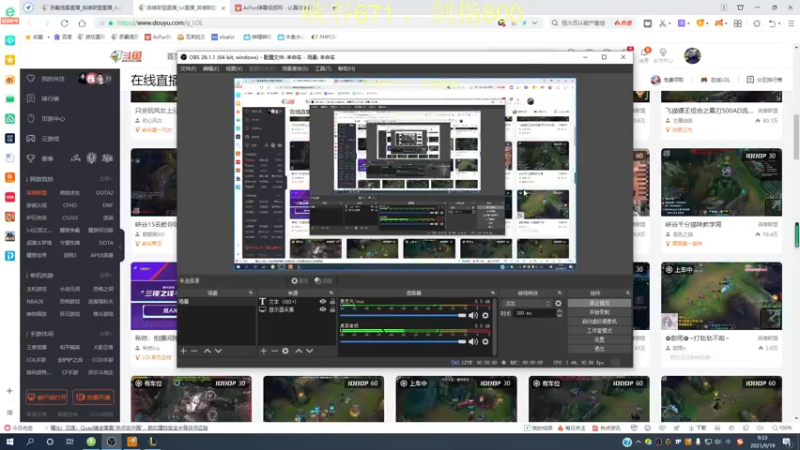
Task: Go to the browser home page
Action: point(82,23)
